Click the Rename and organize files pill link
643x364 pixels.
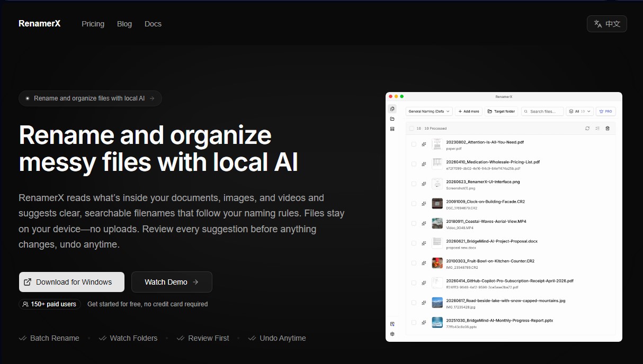pyautogui.click(x=90, y=98)
